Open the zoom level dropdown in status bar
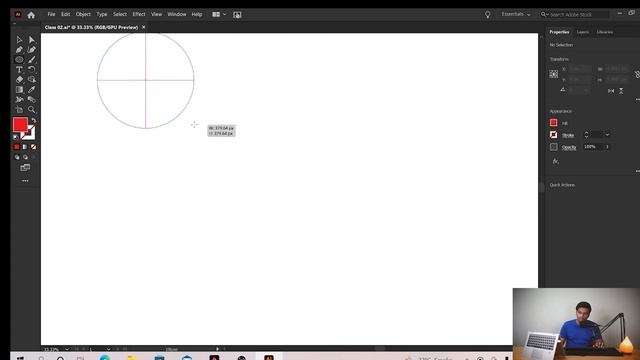This screenshot has height=360, width=640. (67, 349)
